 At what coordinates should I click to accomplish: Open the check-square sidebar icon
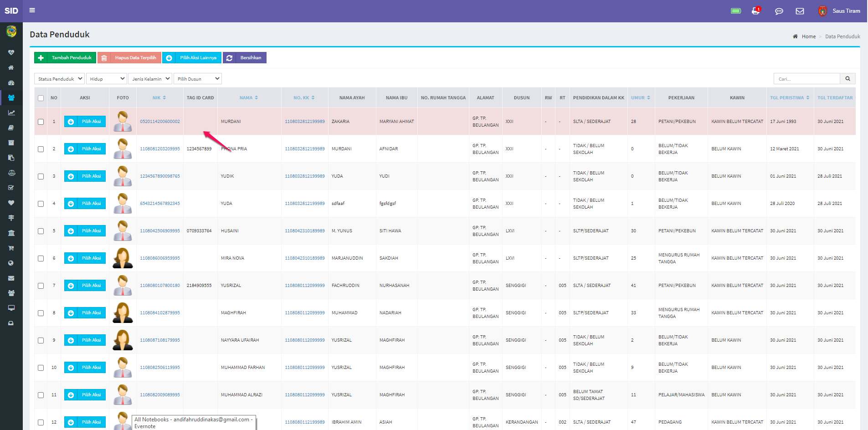11,188
